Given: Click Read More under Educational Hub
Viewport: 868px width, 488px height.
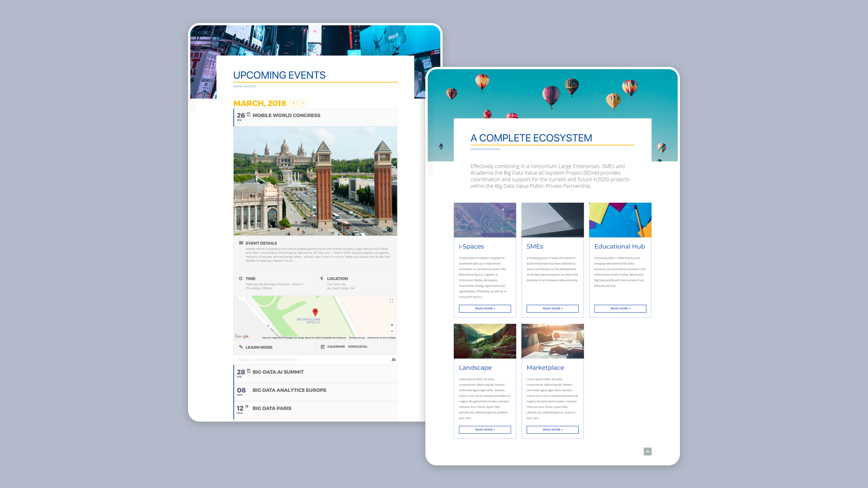Looking at the screenshot, I should point(620,309).
